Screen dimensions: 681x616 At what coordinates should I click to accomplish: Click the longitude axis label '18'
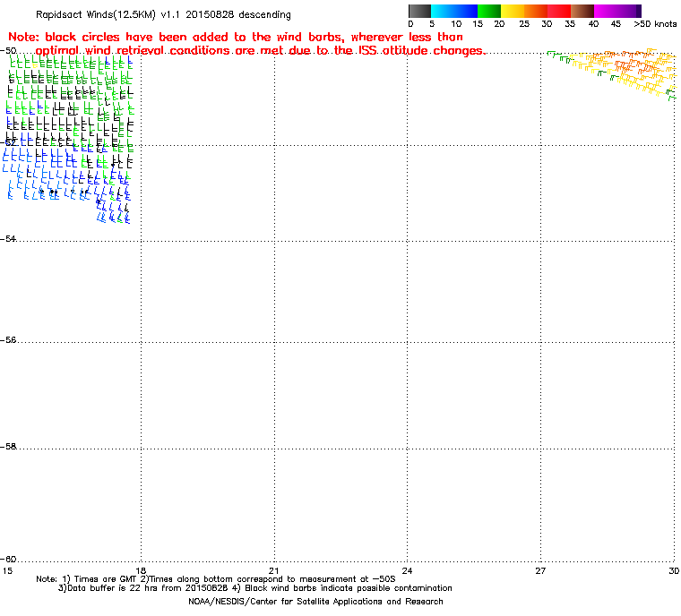click(141, 571)
